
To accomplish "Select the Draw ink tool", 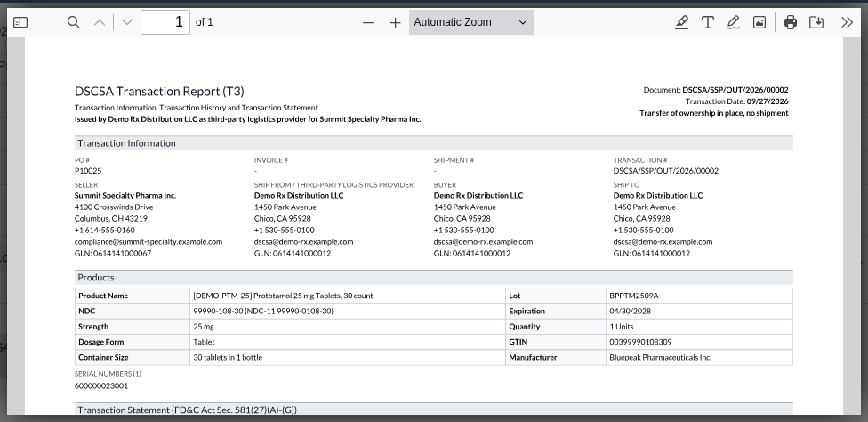I will click(734, 22).
